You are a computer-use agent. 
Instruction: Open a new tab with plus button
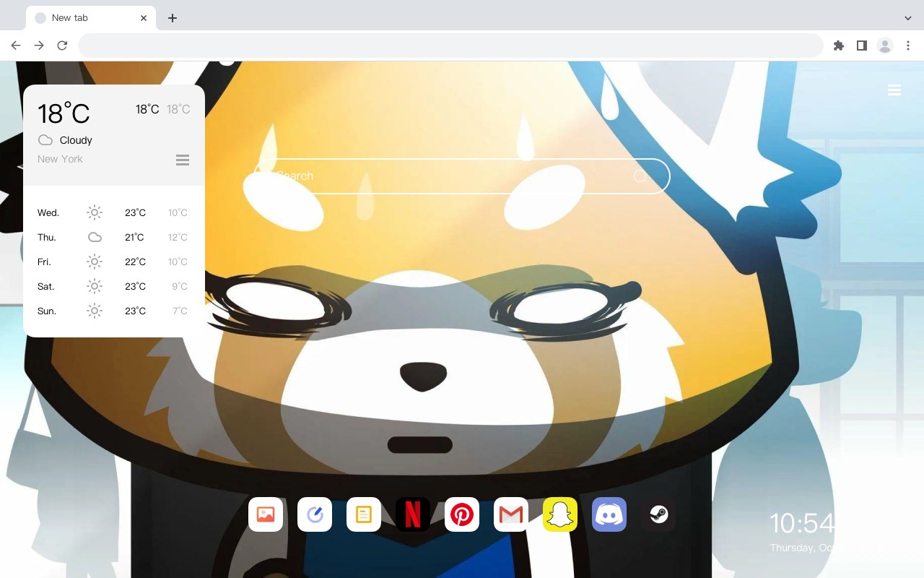[173, 18]
